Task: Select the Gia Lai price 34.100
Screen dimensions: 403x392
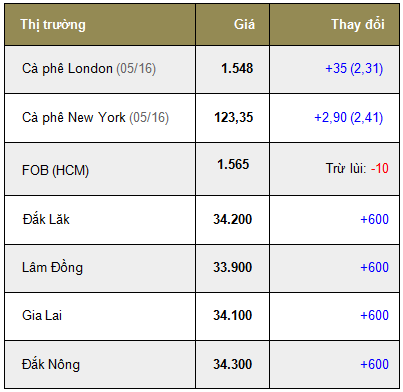Action: pos(233,315)
